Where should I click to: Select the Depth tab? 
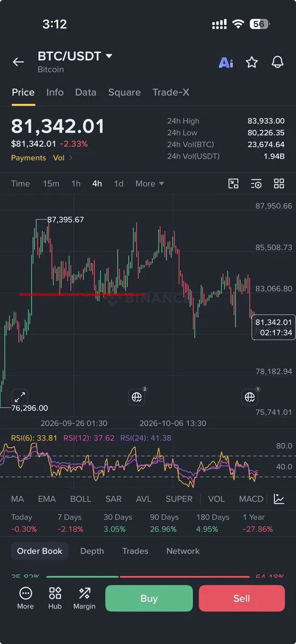(92, 551)
